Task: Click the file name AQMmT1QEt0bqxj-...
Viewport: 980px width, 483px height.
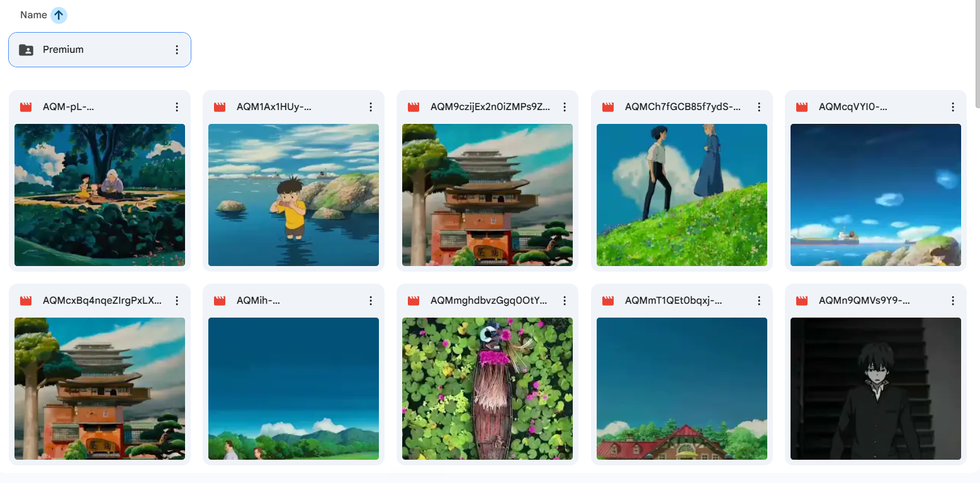Action: click(x=673, y=301)
